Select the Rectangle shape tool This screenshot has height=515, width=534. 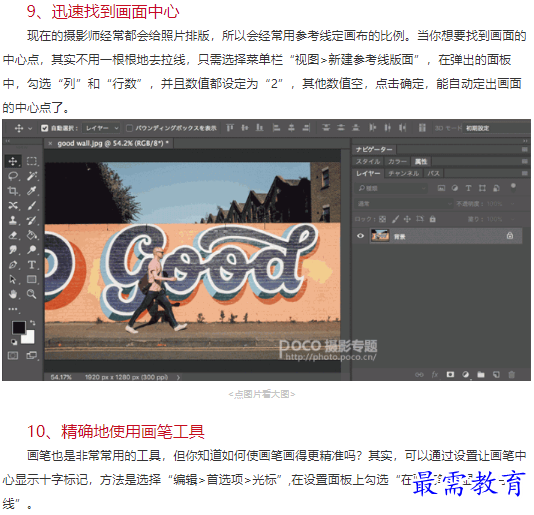[x=32, y=279]
